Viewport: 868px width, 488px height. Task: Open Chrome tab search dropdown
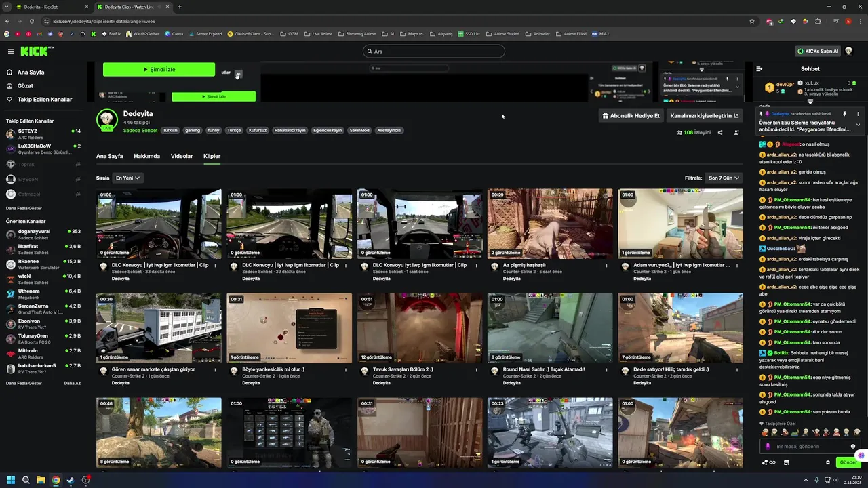tap(7, 7)
